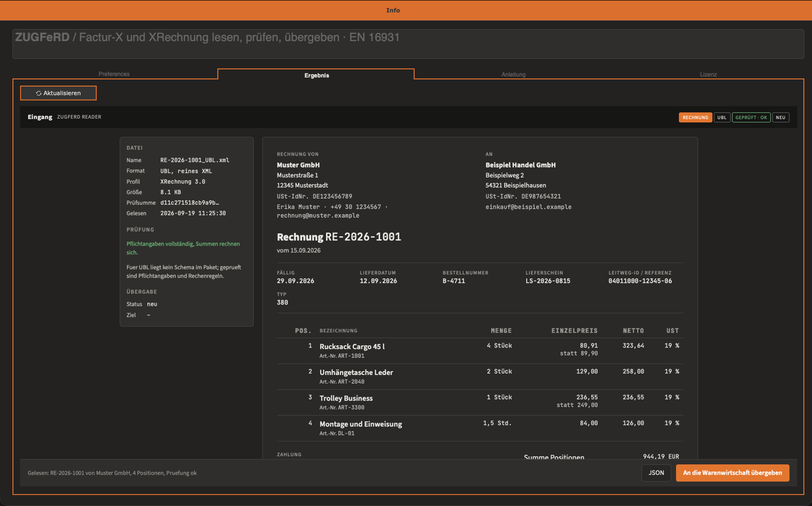Image resolution: width=812 pixels, height=506 pixels.
Task: Select the Rucksack Cargo 45 l line item
Action: (x=480, y=351)
